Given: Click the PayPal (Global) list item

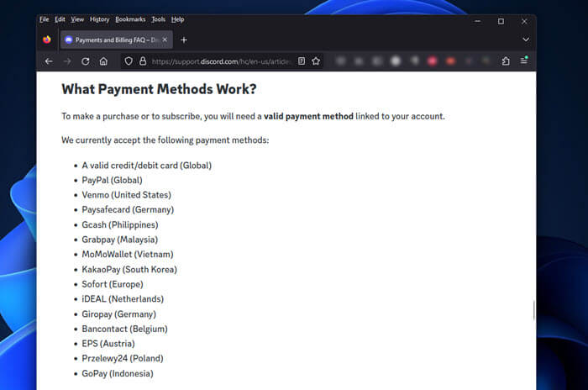Looking at the screenshot, I should pos(112,180).
